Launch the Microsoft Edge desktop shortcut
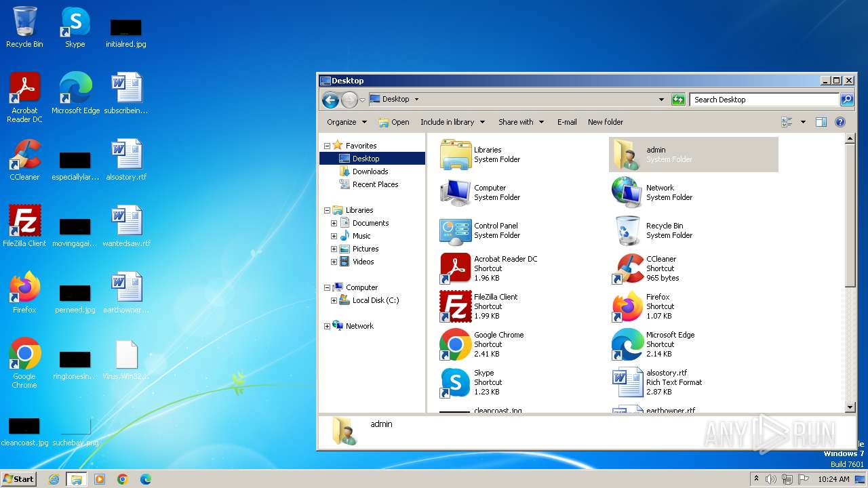This screenshot has height=488, width=868. 75,93
